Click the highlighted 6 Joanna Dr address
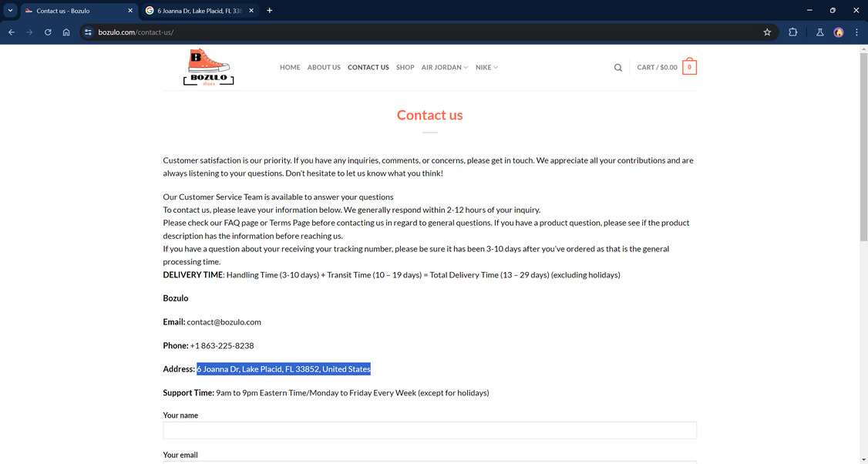Viewport: 868px width, 464px height. coord(284,368)
